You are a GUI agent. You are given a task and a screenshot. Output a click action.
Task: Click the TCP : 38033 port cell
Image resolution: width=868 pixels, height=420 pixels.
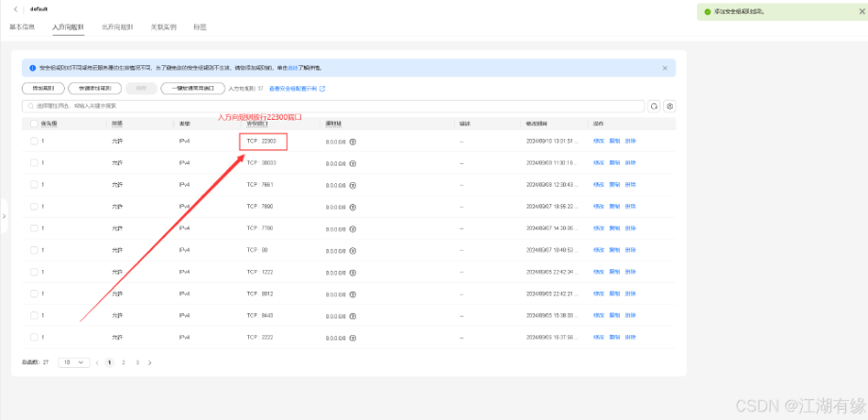[261, 163]
